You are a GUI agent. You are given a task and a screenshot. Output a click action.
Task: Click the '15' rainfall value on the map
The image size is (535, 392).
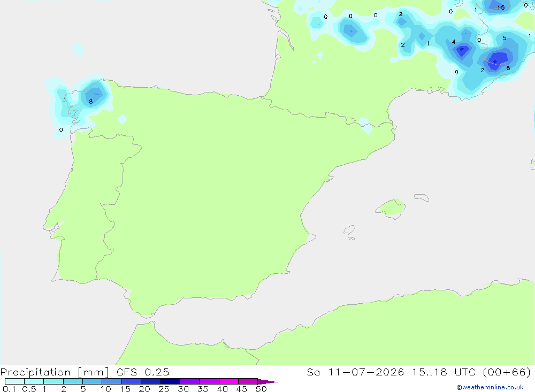click(x=501, y=7)
